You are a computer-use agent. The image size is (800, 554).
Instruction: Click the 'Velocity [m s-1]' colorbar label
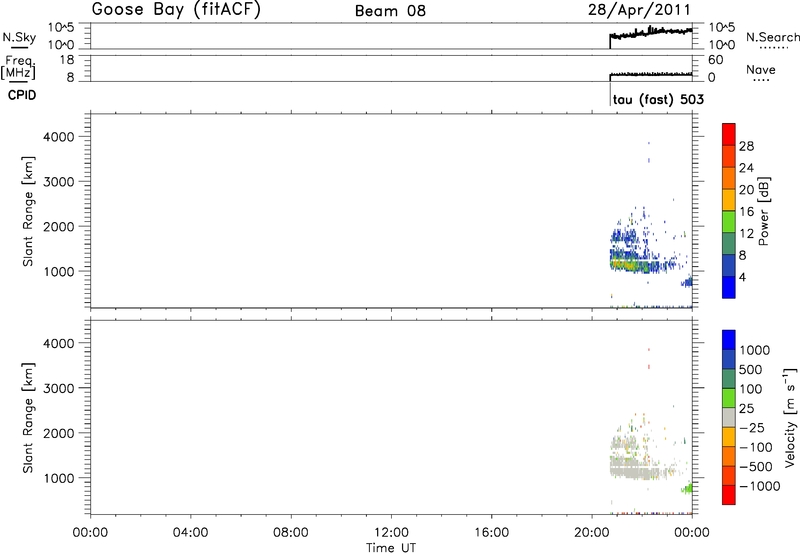[x=790, y=417]
